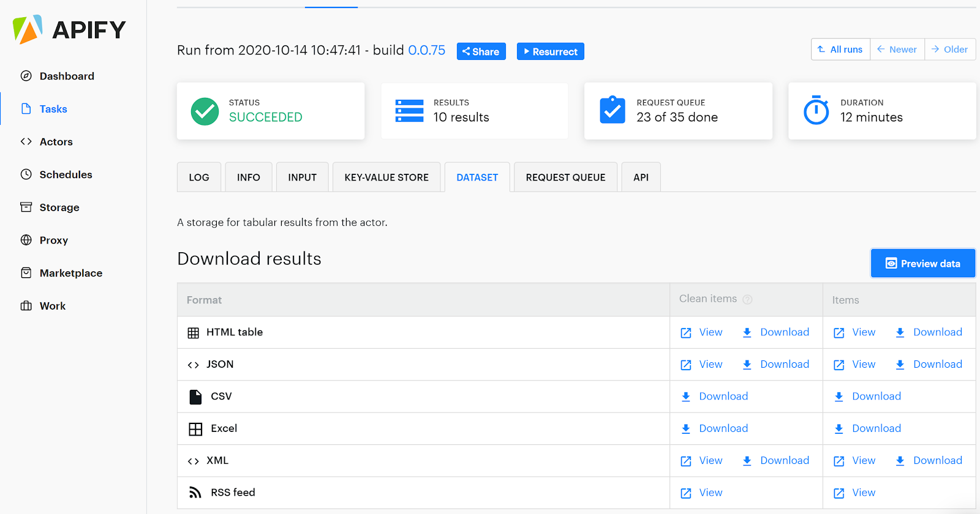Screen dimensions: 980x514
Task: Open the REQUEST QUEUE tab
Action: point(565,177)
